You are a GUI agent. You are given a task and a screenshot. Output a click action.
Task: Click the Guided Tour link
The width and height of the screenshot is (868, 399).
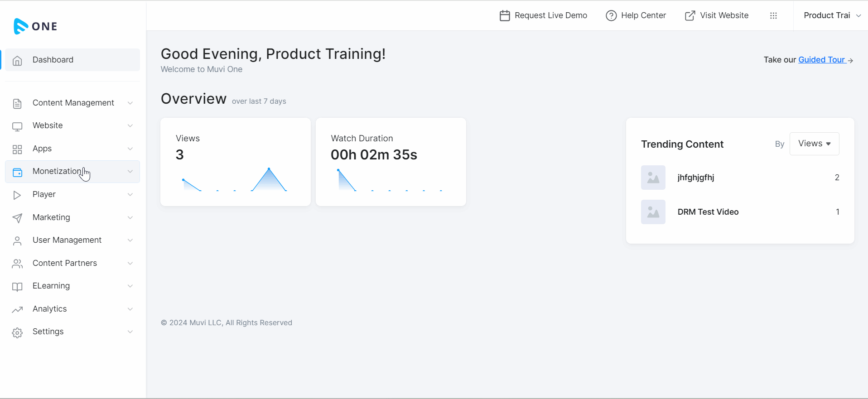(x=821, y=60)
